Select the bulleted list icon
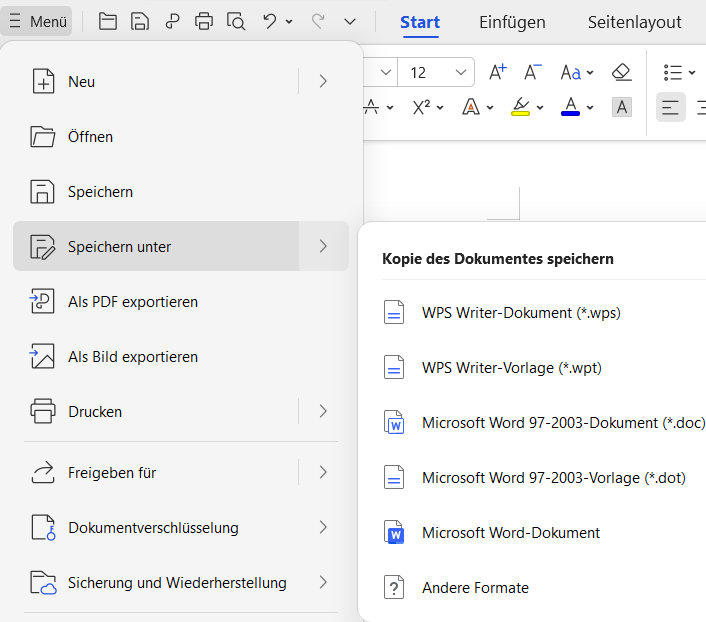706x622 pixels. (x=673, y=72)
